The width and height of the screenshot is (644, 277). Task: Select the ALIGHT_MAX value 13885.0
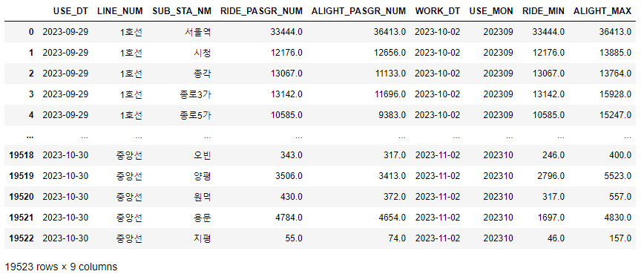(x=615, y=53)
